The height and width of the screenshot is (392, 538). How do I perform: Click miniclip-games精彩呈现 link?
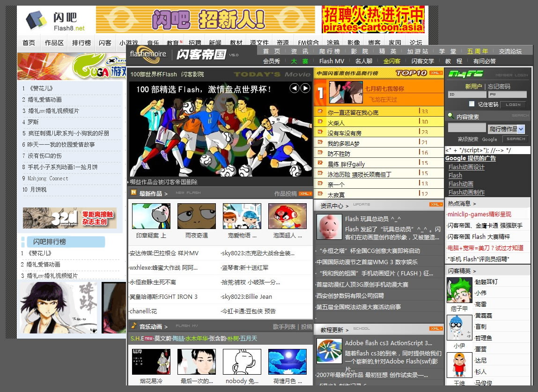coord(479,214)
